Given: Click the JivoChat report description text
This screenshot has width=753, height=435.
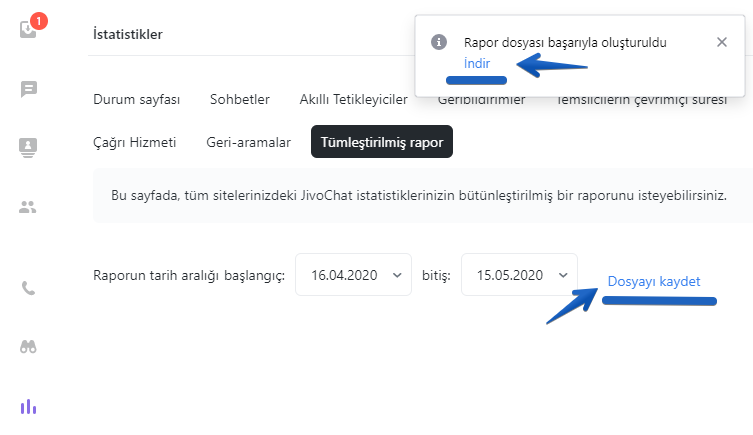Looking at the screenshot, I should [419, 195].
